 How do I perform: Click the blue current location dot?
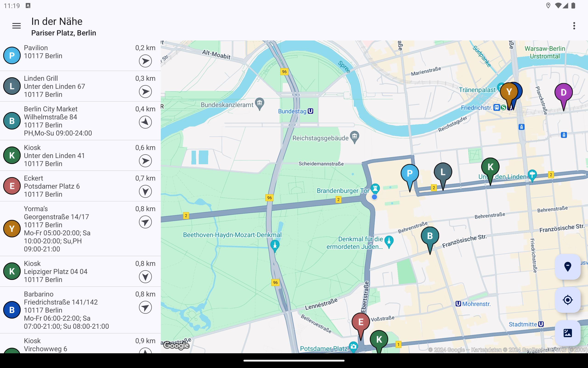(x=374, y=197)
